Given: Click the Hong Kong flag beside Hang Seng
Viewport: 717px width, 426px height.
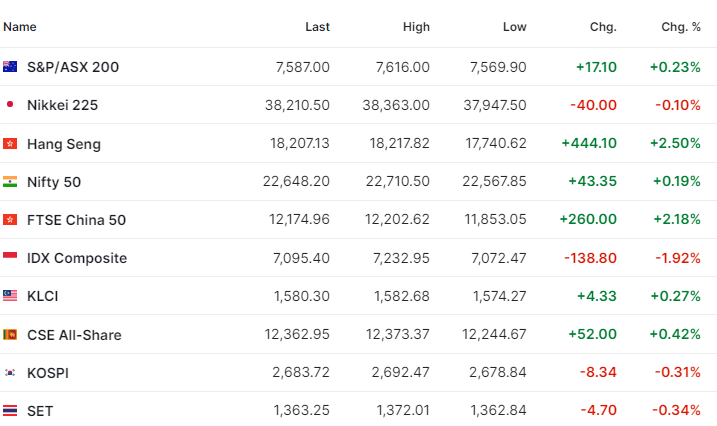Looking at the screenshot, I should click(x=10, y=144).
